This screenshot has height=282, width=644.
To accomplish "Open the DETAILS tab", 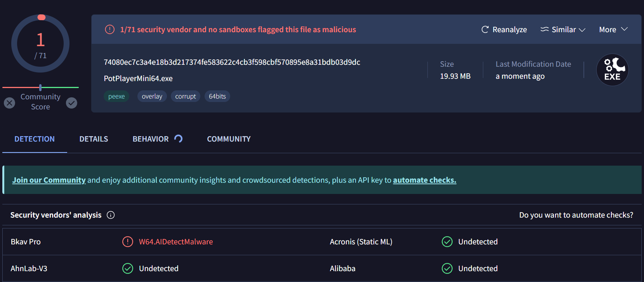I will (94, 139).
